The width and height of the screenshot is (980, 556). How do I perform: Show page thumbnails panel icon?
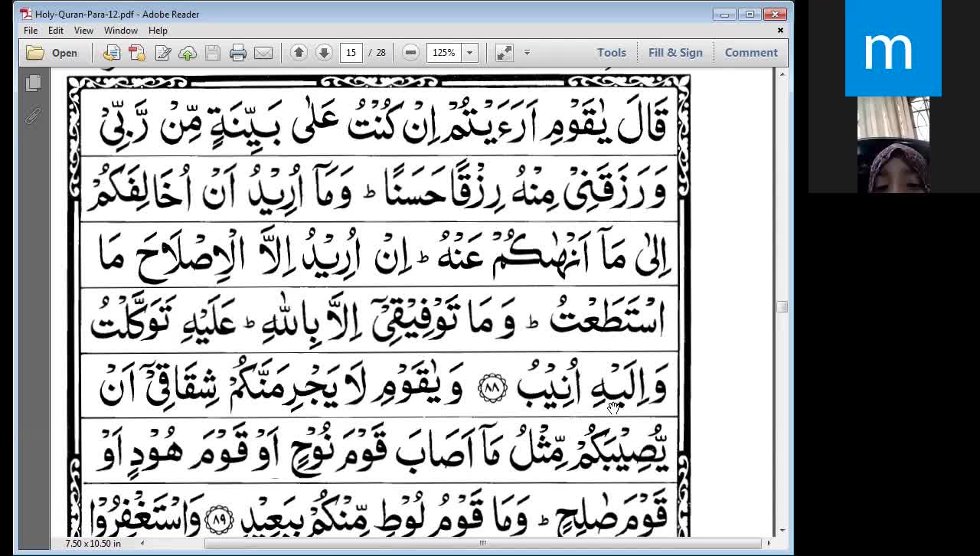click(33, 83)
